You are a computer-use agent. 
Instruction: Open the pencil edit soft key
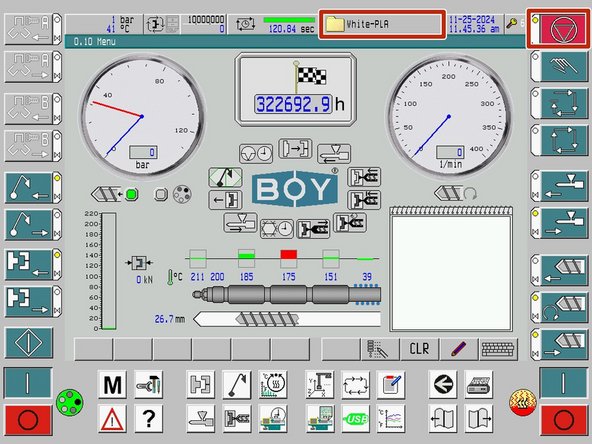pos(459,349)
